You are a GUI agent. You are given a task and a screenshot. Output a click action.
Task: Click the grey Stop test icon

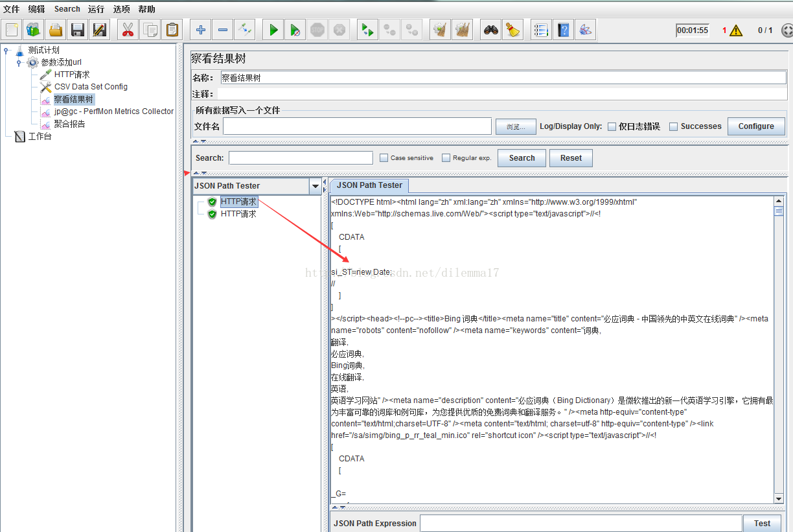pyautogui.click(x=317, y=30)
